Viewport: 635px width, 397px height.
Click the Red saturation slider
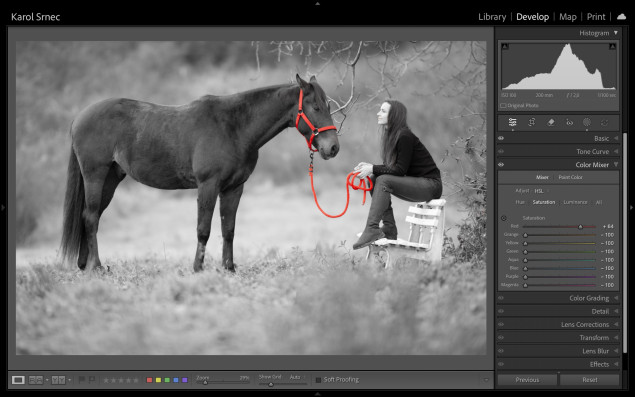coord(559,226)
